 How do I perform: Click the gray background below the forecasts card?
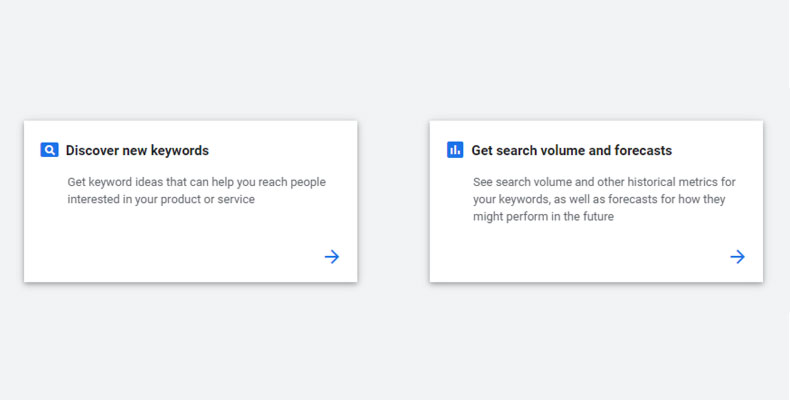pyautogui.click(x=596, y=340)
